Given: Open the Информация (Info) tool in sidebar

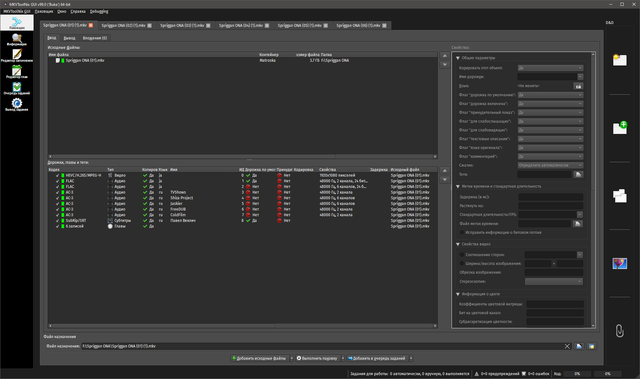Looking at the screenshot, I should 17,40.
